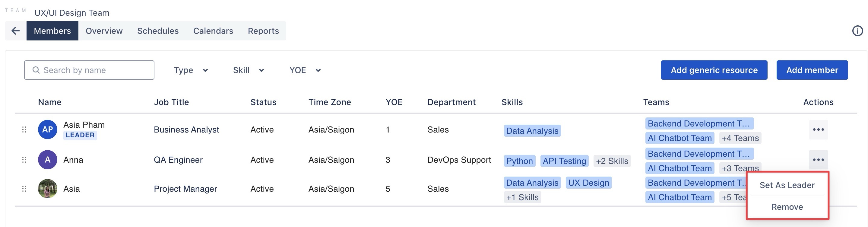
Task: Choose Remove in the actions menu
Action: pos(787,207)
